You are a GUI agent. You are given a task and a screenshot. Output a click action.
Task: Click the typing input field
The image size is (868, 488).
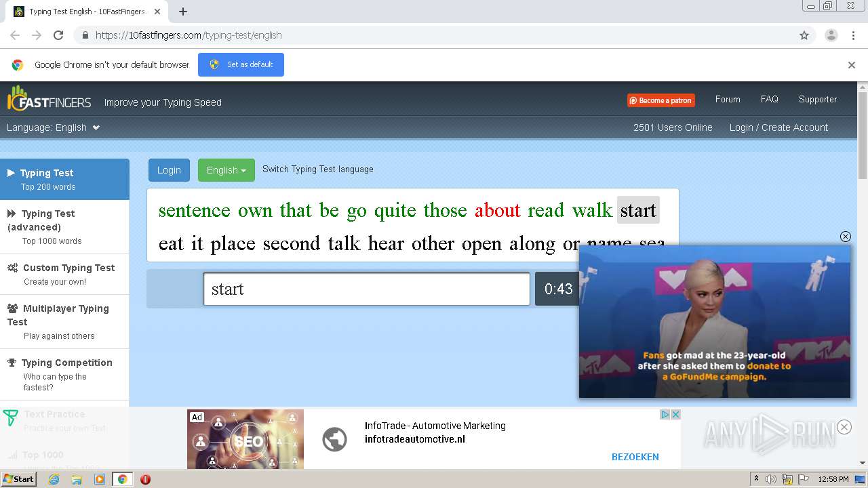pyautogui.click(x=366, y=289)
